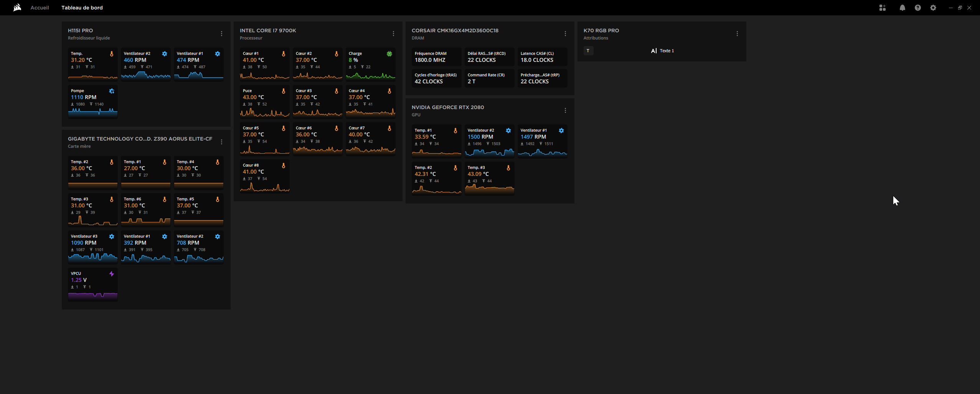Open the settings gear in top bar
This screenshot has height=394, width=980.
click(933, 8)
